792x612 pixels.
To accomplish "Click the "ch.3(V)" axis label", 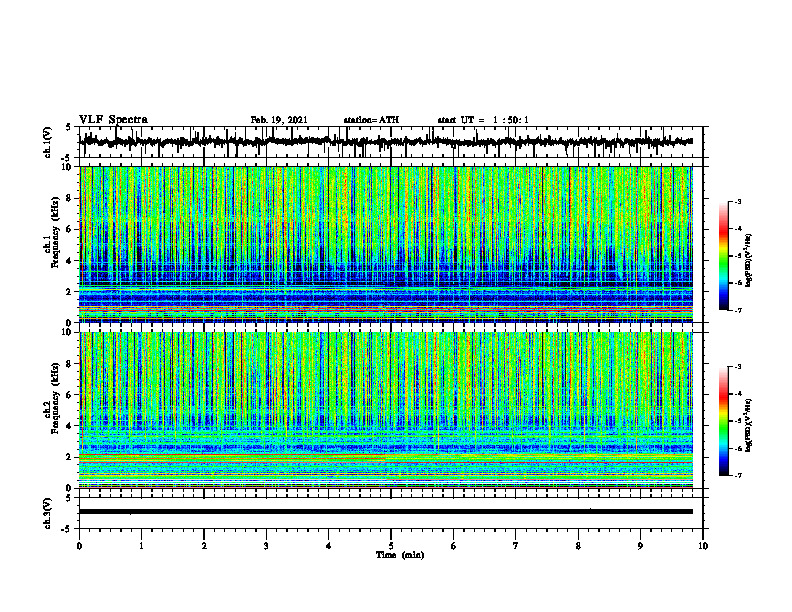I will 48,514.
